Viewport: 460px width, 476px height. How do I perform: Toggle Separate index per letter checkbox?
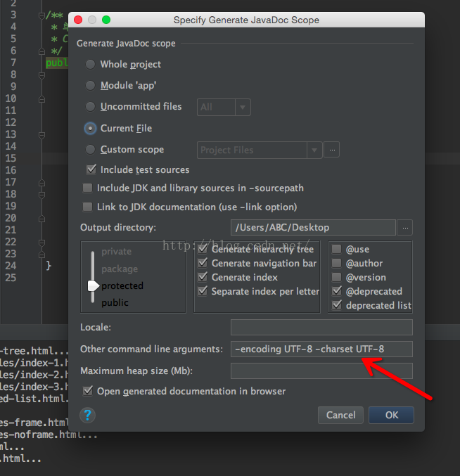pyautogui.click(x=203, y=291)
